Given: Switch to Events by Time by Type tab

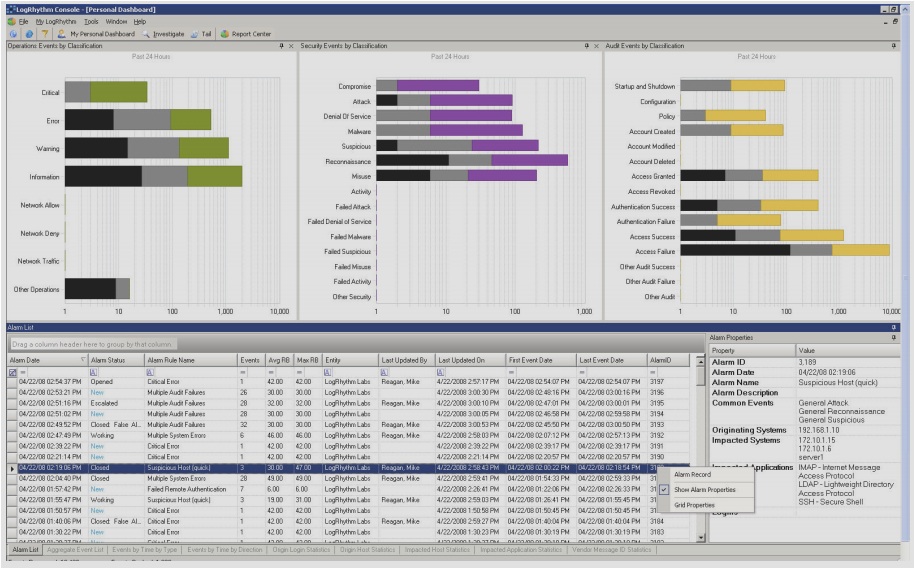Looking at the screenshot, I should click(144, 550).
